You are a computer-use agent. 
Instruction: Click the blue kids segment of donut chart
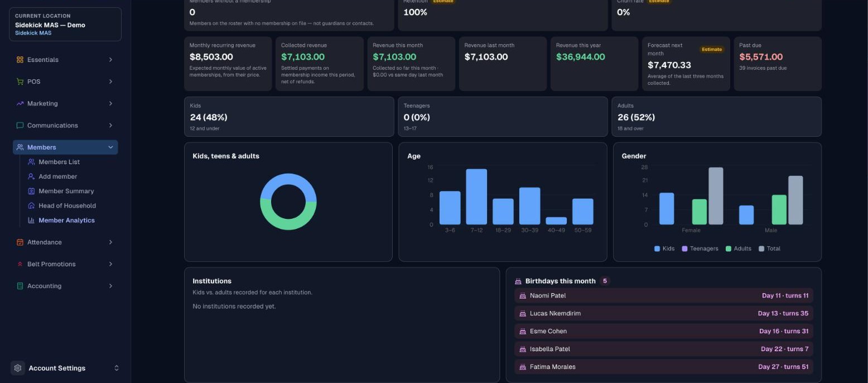pos(288,179)
